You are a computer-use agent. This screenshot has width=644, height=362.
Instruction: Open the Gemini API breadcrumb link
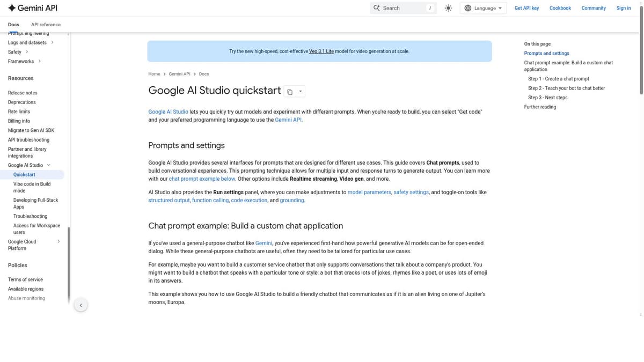(x=180, y=74)
